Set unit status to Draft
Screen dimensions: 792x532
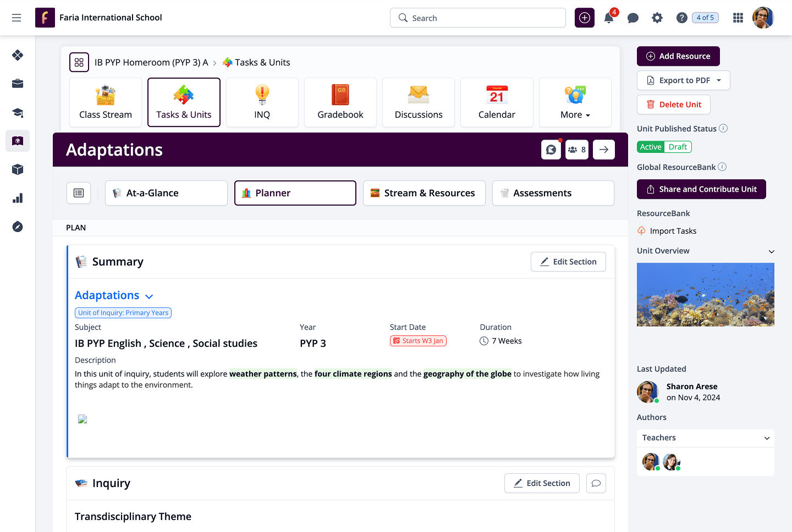pyautogui.click(x=678, y=147)
